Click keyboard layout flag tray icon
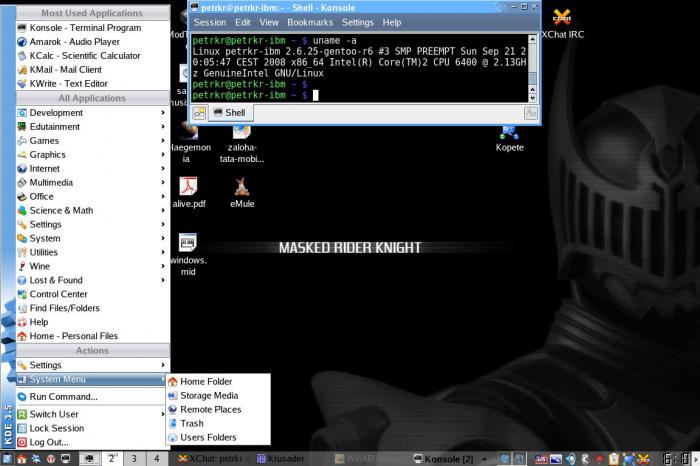700x466 pixels. coord(541,459)
